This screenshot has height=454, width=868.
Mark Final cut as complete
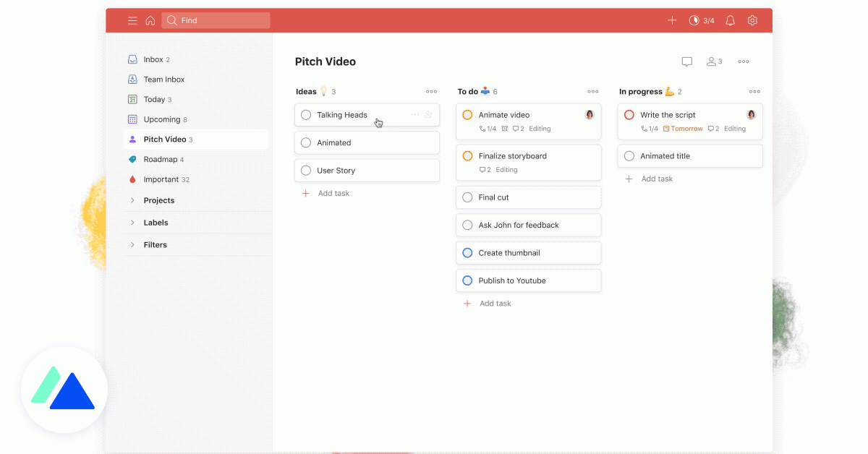pos(467,197)
